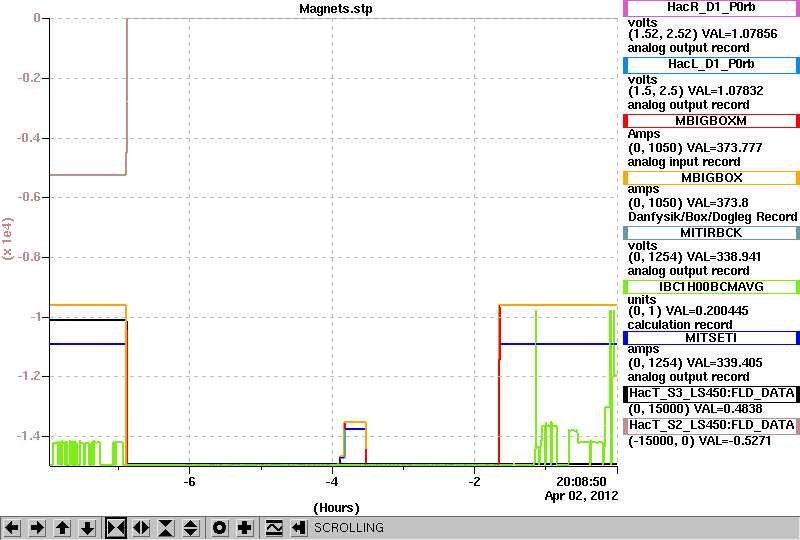Click the Danfysik/Box/Dogleg Record description

[x=712, y=217]
